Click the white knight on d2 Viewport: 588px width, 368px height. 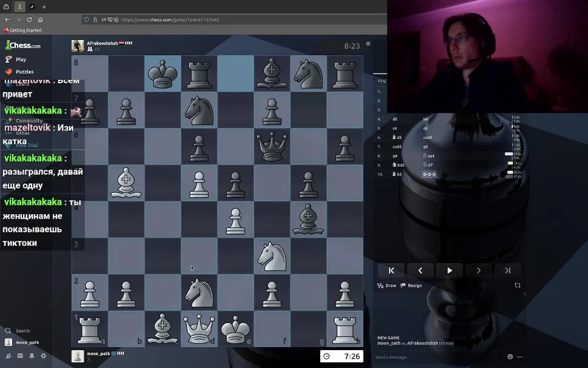[x=199, y=292]
